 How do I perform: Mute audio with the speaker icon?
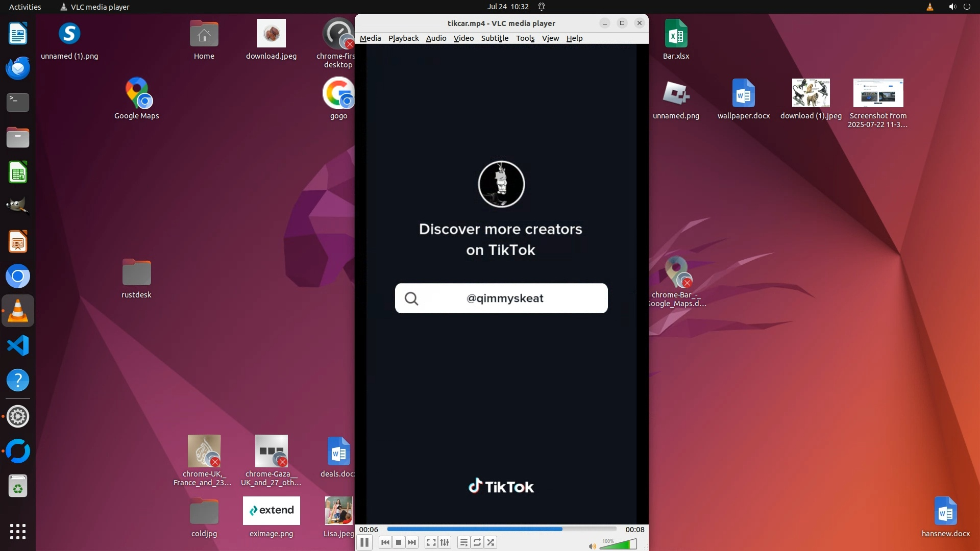click(x=592, y=546)
